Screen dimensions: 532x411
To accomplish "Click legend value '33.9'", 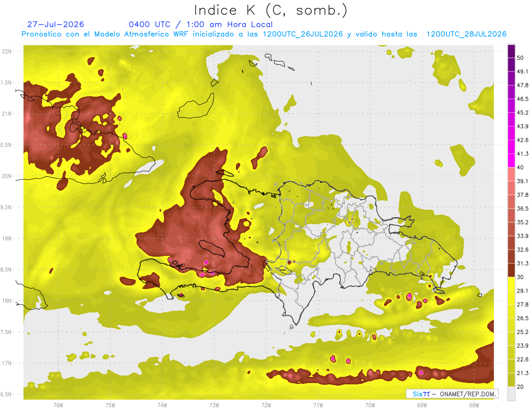I will click(523, 236).
